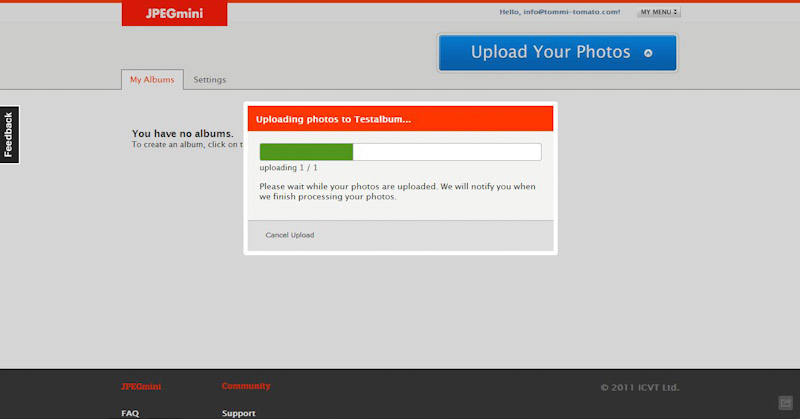Screen dimensions: 800x419
Task: Open the Feedback side tab
Action: pos(9,135)
